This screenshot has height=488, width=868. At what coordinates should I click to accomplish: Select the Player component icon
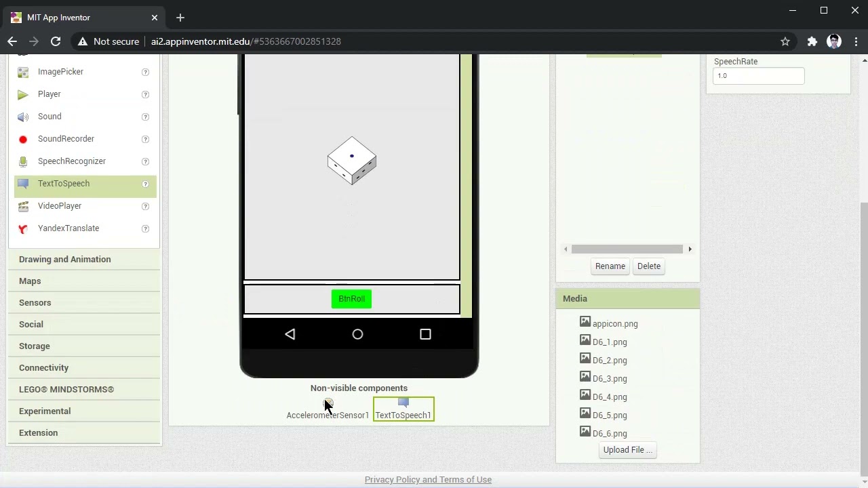tap(23, 94)
